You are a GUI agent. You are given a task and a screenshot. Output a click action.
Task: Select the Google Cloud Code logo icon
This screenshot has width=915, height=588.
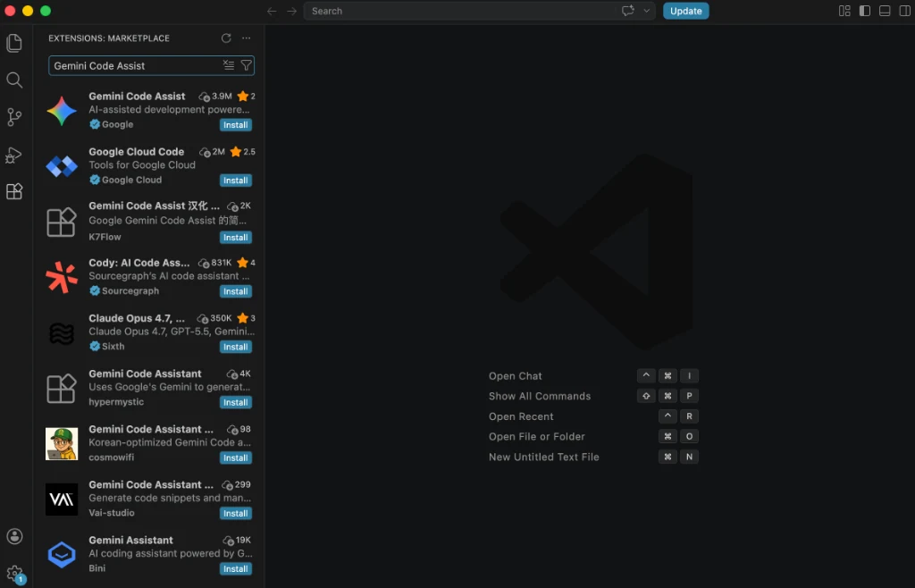click(x=62, y=166)
